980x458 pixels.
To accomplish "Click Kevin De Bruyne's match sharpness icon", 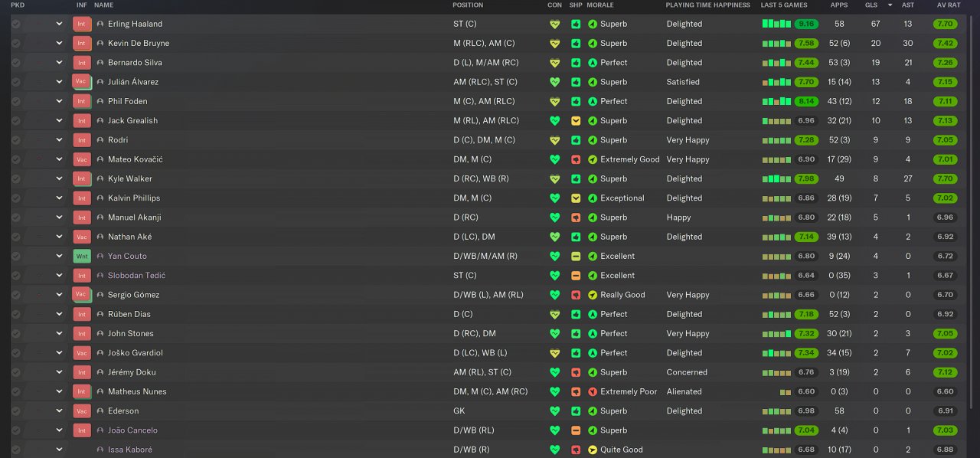I will pyautogui.click(x=576, y=43).
